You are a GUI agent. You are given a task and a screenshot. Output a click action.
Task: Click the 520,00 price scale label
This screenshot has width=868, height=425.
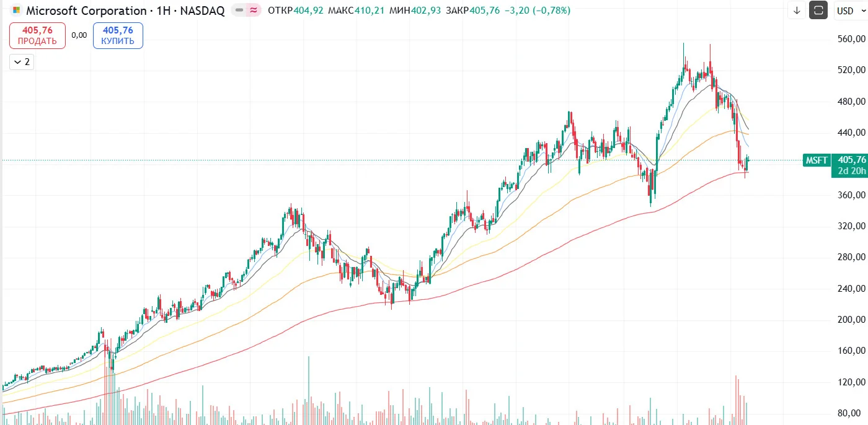(x=851, y=69)
